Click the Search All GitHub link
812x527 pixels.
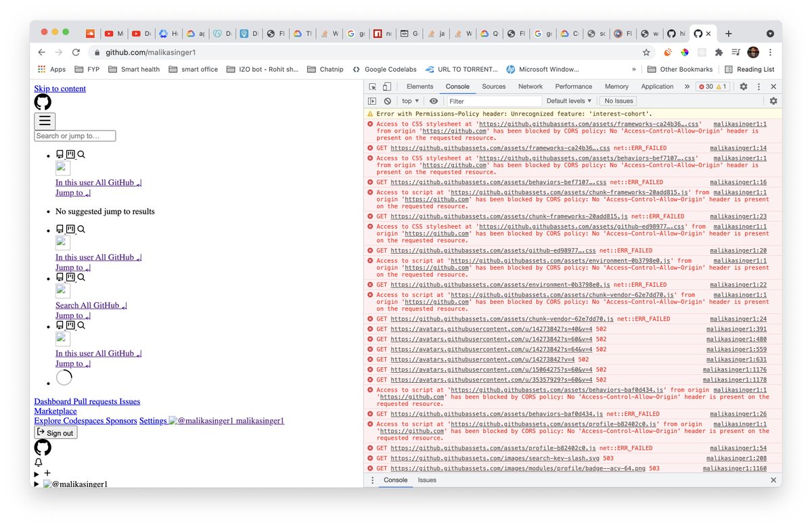(x=91, y=305)
